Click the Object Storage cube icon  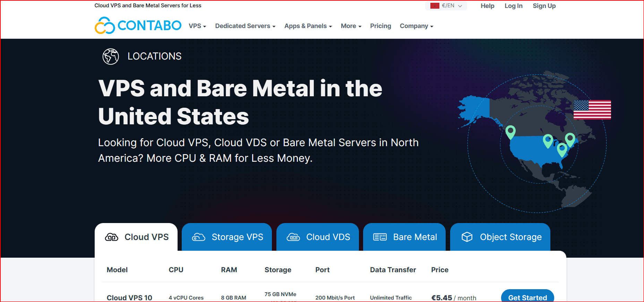click(467, 237)
